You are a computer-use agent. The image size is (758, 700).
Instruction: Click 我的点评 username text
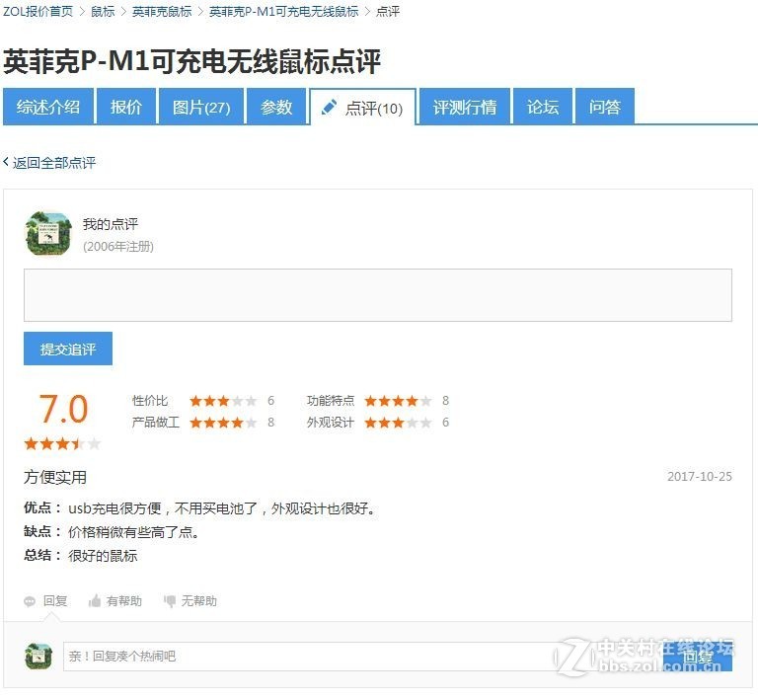point(111,224)
